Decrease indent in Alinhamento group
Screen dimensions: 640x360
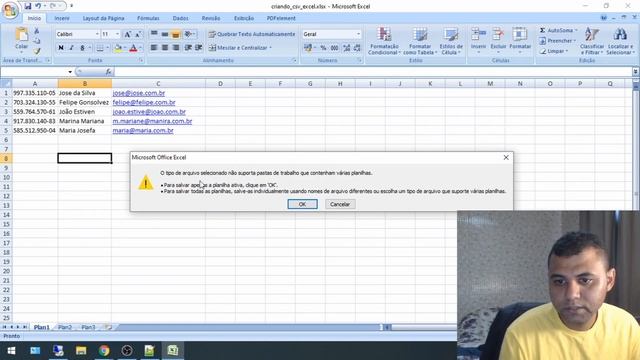[188, 48]
